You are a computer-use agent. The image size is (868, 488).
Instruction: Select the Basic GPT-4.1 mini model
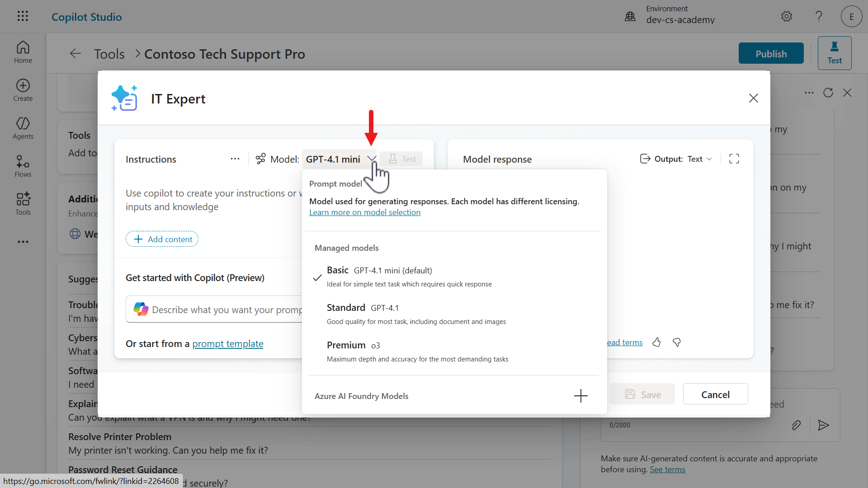point(379,276)
